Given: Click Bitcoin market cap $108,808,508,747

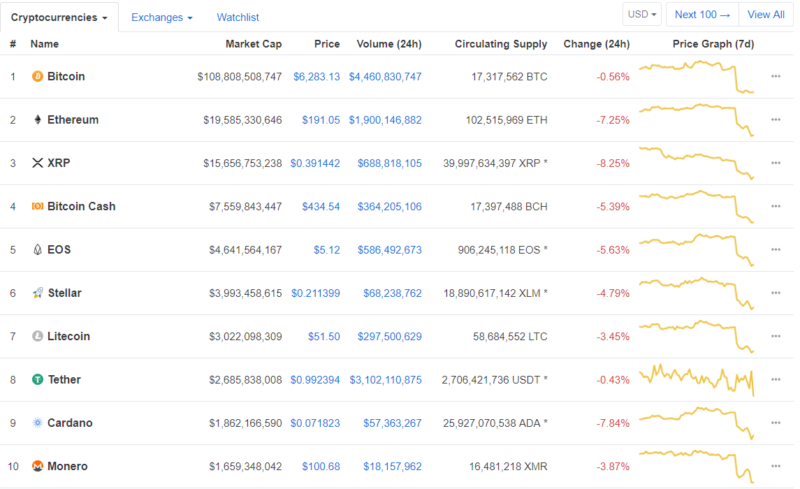Looking at the screenshot, I should (239, 77).
